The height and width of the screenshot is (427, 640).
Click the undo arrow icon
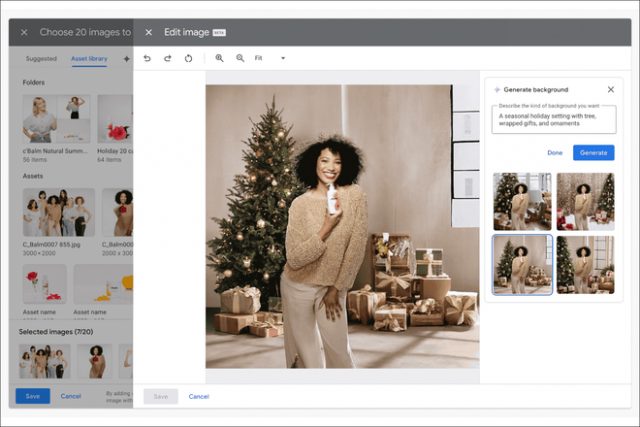click(x=147, y=58)
